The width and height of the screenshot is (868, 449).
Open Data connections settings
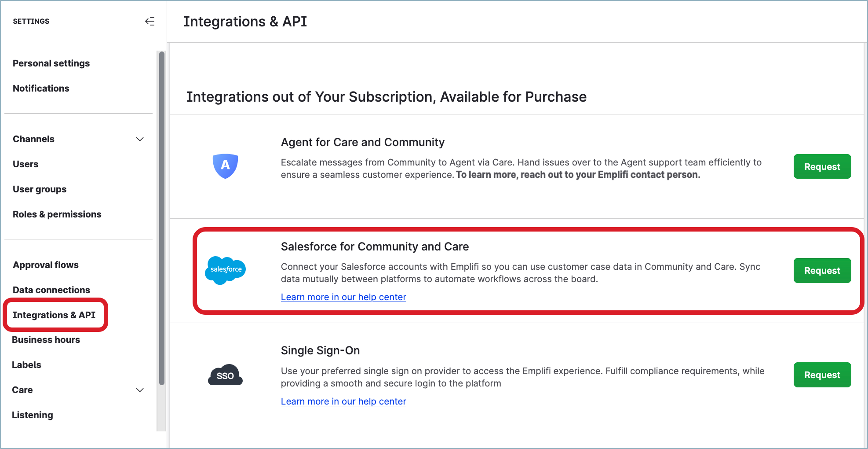pyautogui.click(x=51, y=290)
